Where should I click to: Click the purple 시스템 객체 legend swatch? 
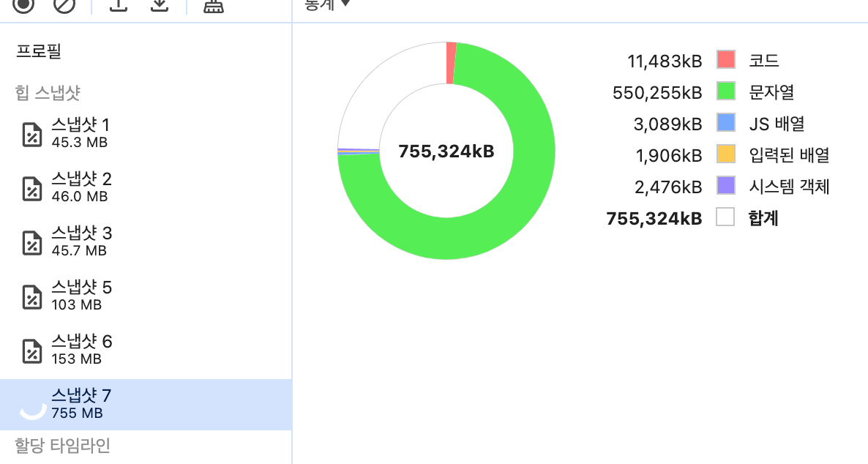click(x=726, y=185)
